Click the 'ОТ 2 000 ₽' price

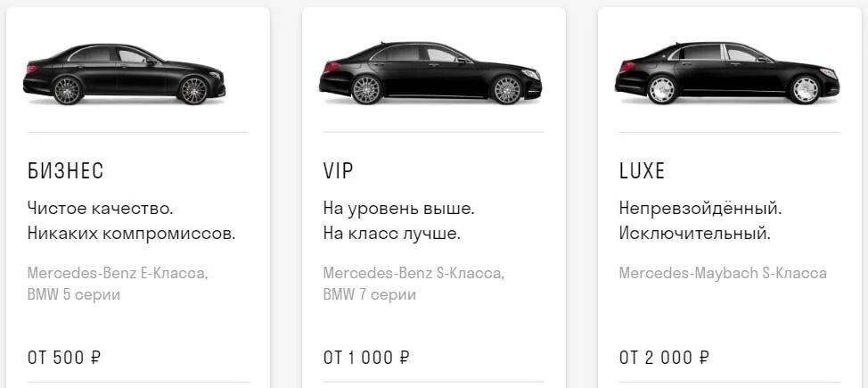point(664,358)
